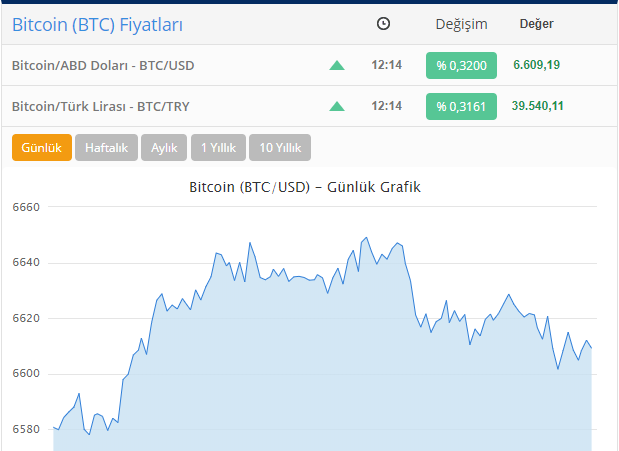619x451 pixels.
Task: Click the 12:14 time in BTC/USD row
Action: 386,65
